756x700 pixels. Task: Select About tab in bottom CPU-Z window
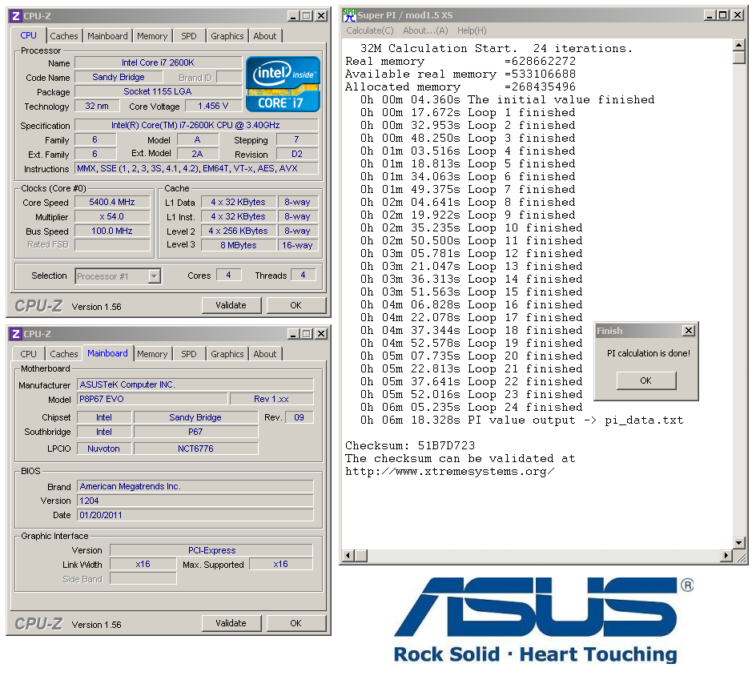click(265, 354)
